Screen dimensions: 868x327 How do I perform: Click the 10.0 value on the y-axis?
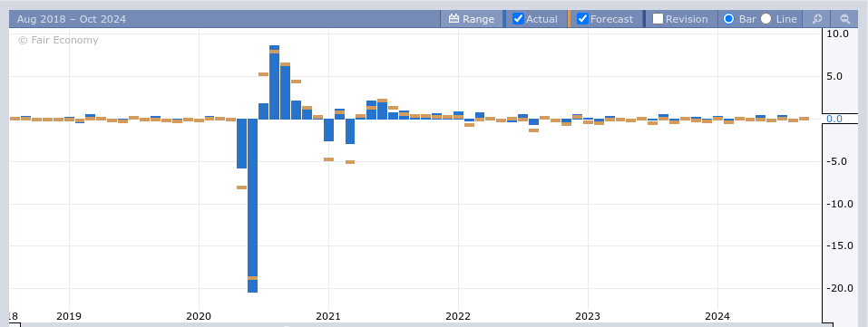(837, 34)
